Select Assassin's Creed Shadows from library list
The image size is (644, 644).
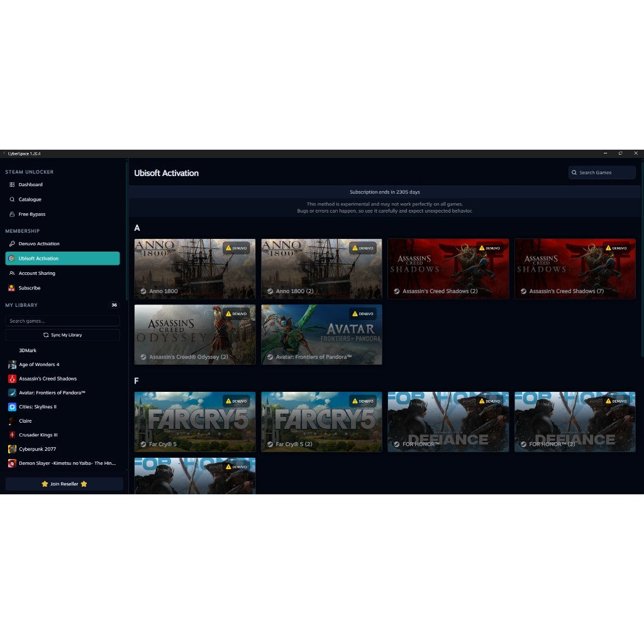pyautogui.click(x=48, y=379)
